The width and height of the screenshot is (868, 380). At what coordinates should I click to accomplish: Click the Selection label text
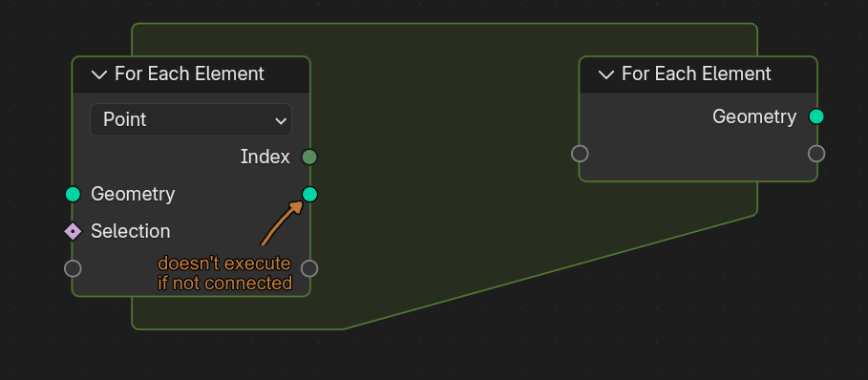point(131,231)
